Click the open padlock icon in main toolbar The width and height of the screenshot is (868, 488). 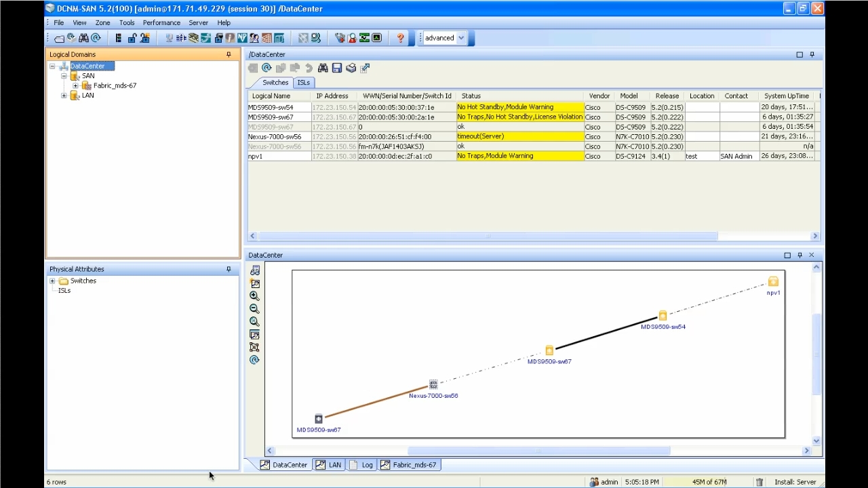pos(132,38)
